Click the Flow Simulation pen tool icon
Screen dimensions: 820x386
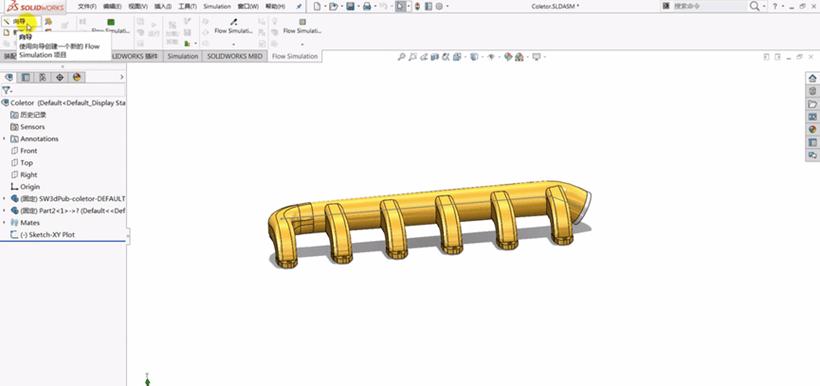click(234, 22)
